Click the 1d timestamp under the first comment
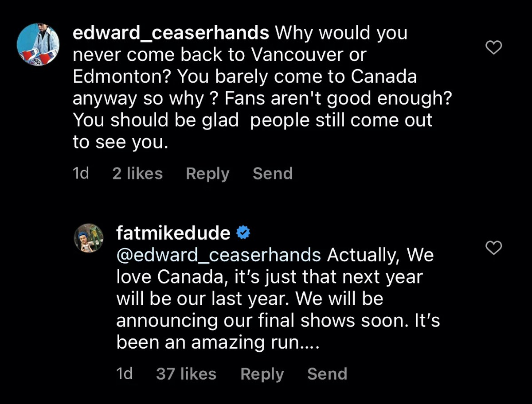This screenshot has height=404, width=532. [81, 174]
